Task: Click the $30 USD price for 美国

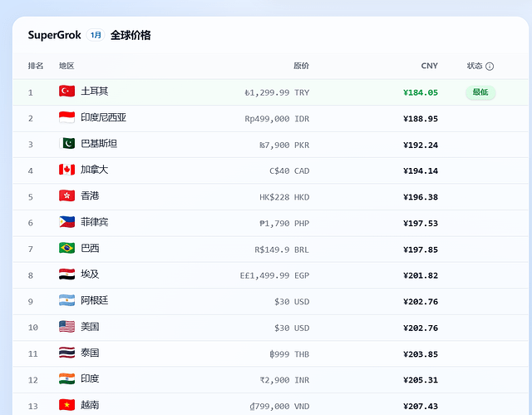Action: [292, 329]
